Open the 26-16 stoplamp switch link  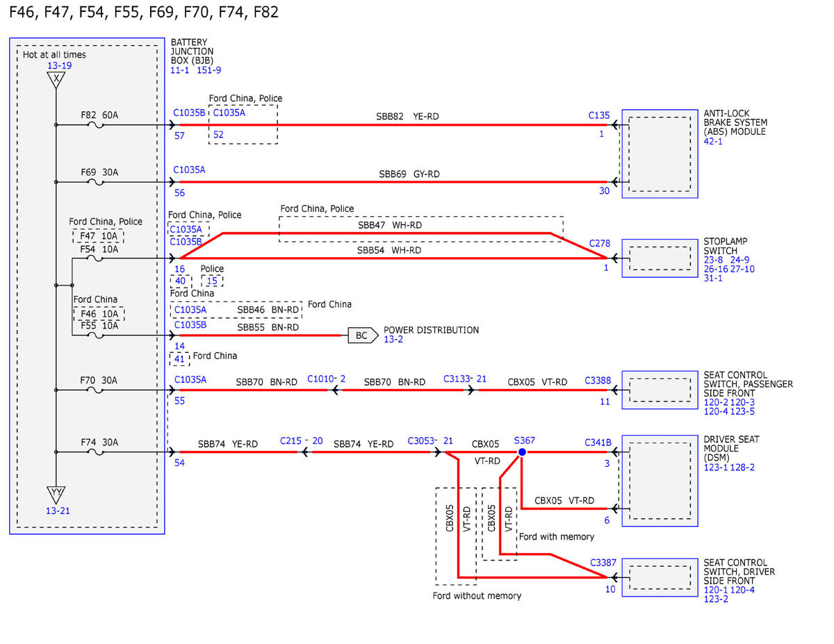click(715, 269)
